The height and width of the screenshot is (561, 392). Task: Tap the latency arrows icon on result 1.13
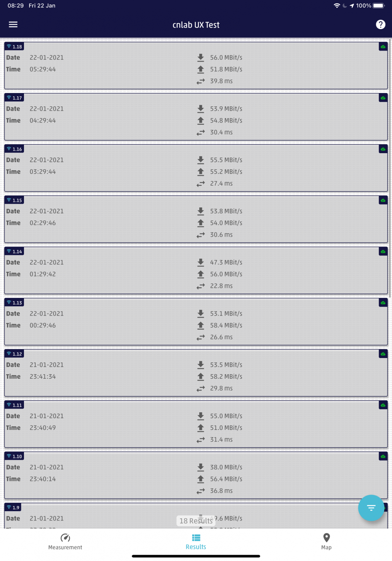tap(200, 337)
